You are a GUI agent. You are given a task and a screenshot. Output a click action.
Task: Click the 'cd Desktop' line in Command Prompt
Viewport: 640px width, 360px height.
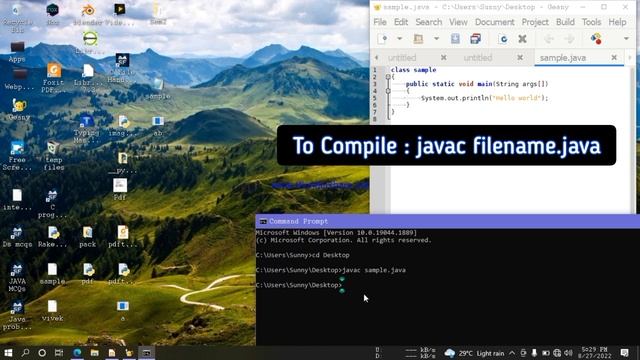click(330, 255)
